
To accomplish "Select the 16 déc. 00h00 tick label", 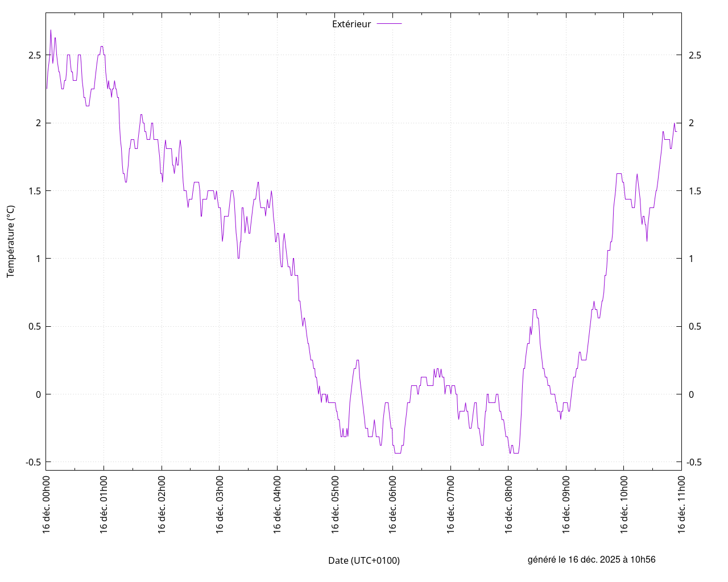I will coord(46,504).
